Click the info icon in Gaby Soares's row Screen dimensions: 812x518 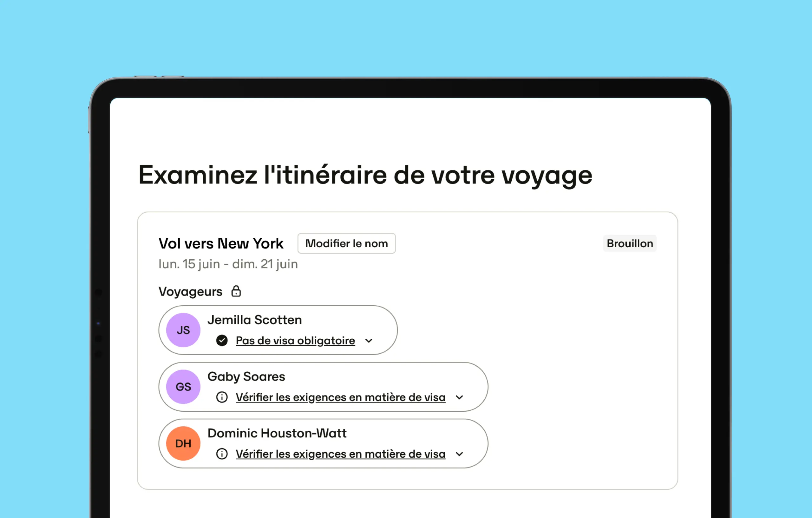tap(222, 397)
